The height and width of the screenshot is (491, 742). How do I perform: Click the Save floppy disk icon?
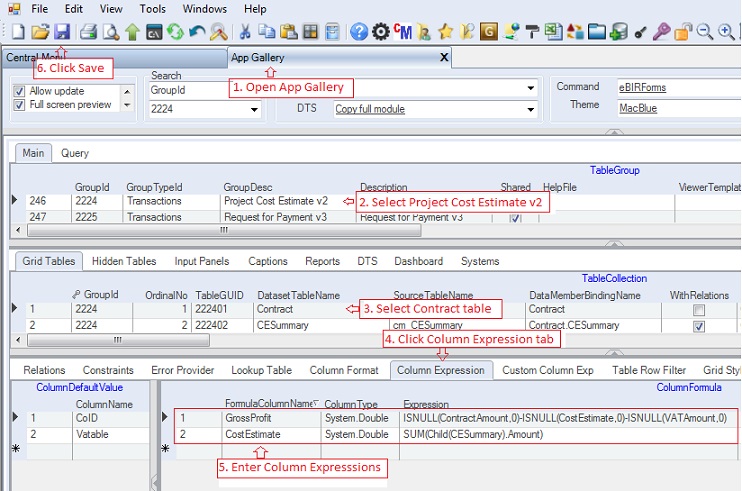(x=62, y=32)
